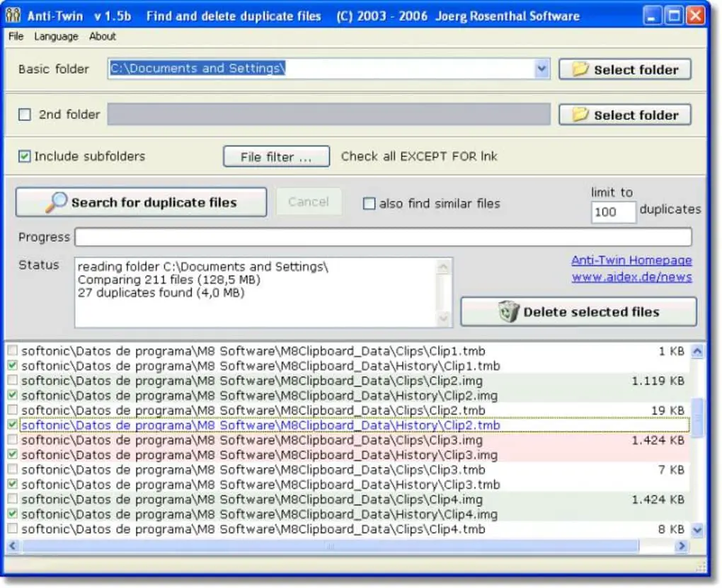Viewport: 722px width, 588px height.
Task: Click the file list scroll up arrow
Action: pyautogui.click(x=698, y=352)
